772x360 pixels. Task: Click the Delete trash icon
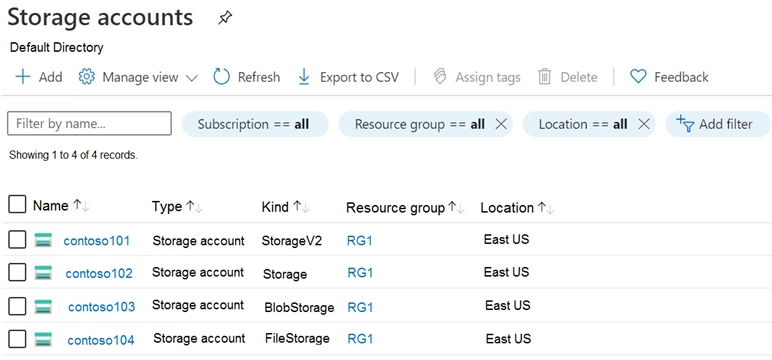click(x=545, y=77)
